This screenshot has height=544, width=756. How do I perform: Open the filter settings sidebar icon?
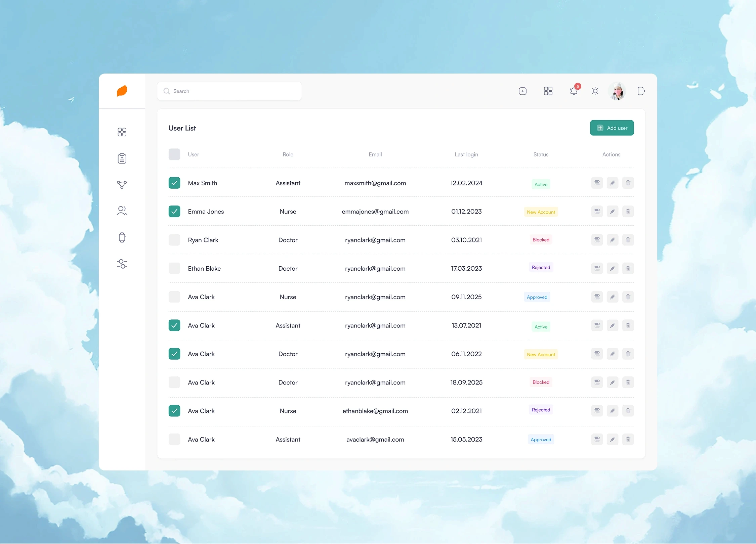click(x=122, y=264)
